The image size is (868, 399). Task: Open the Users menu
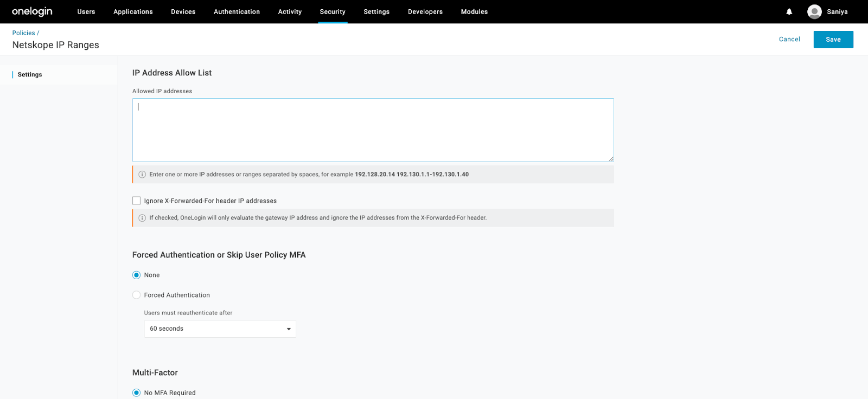86,11
